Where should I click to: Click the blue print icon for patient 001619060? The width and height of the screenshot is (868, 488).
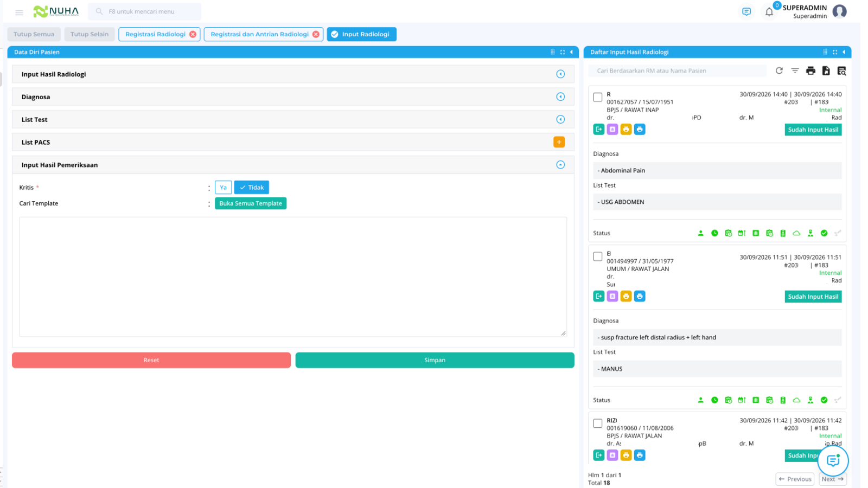[640, 455]
